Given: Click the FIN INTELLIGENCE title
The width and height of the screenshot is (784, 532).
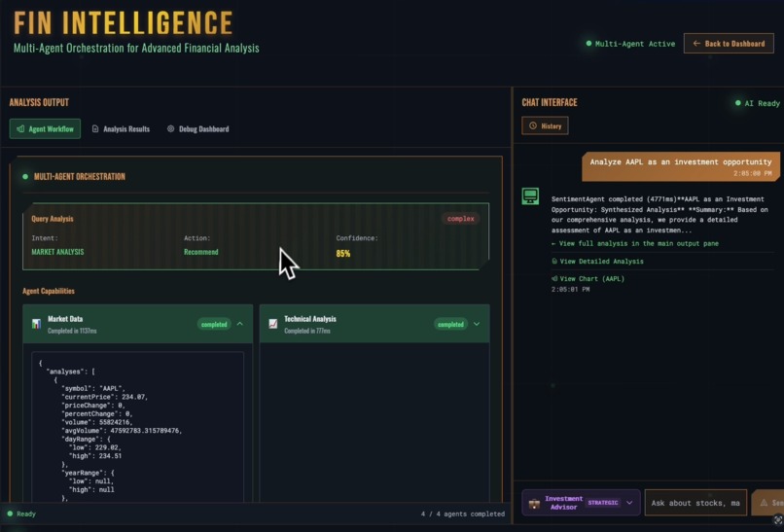Looking at the screenshot, I should 123,22.
